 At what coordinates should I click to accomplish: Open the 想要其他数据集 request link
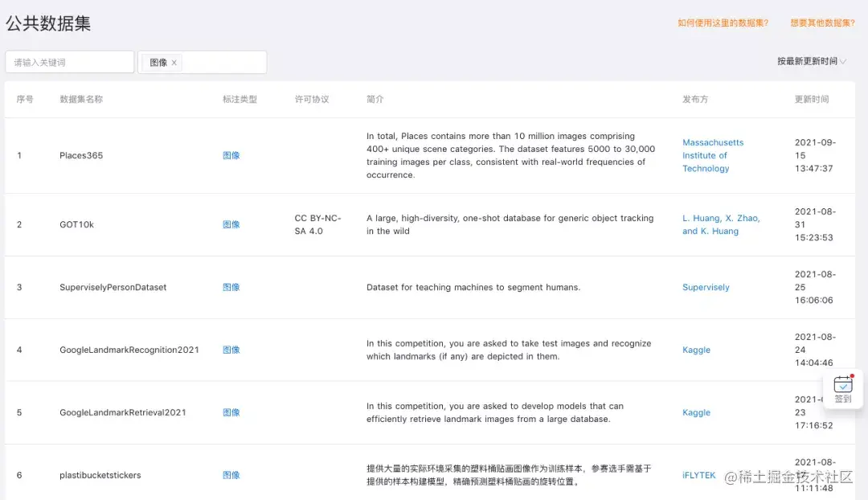pos(822,23)
